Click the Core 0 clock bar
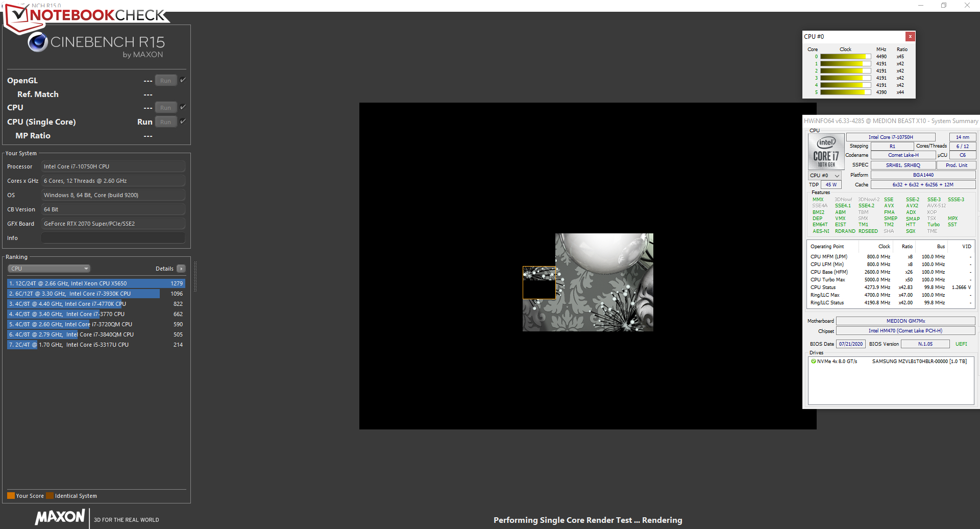Screen dimensions: 980x529 (x=845, y=57)
